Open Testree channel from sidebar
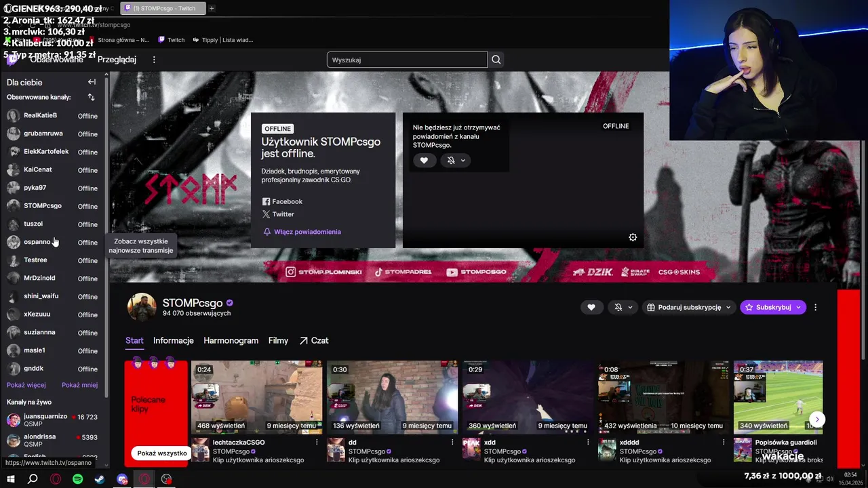868x488 pixels. [x=53, y=260]
